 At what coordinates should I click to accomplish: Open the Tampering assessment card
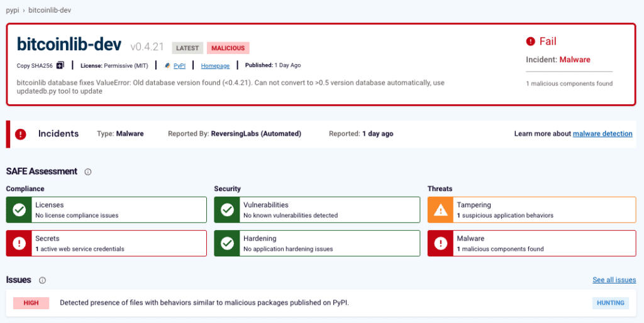click(x=532, y=210)
